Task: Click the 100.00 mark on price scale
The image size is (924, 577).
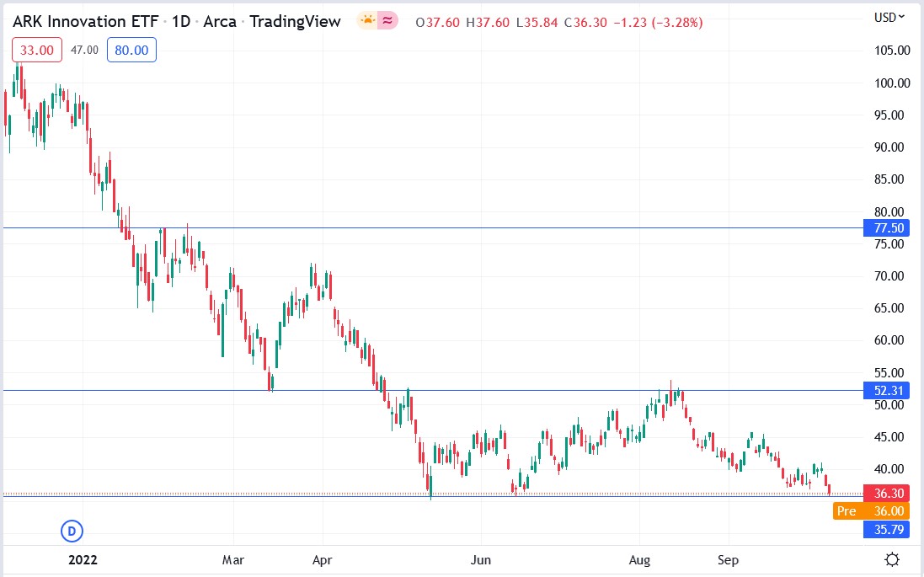Action: (891, 83)
